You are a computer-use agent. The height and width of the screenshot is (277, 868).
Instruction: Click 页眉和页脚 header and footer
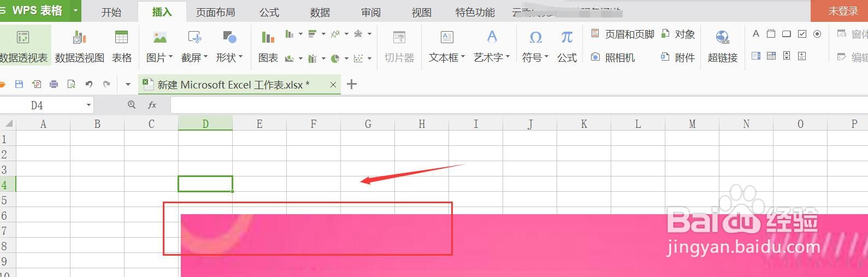point(623,34)
